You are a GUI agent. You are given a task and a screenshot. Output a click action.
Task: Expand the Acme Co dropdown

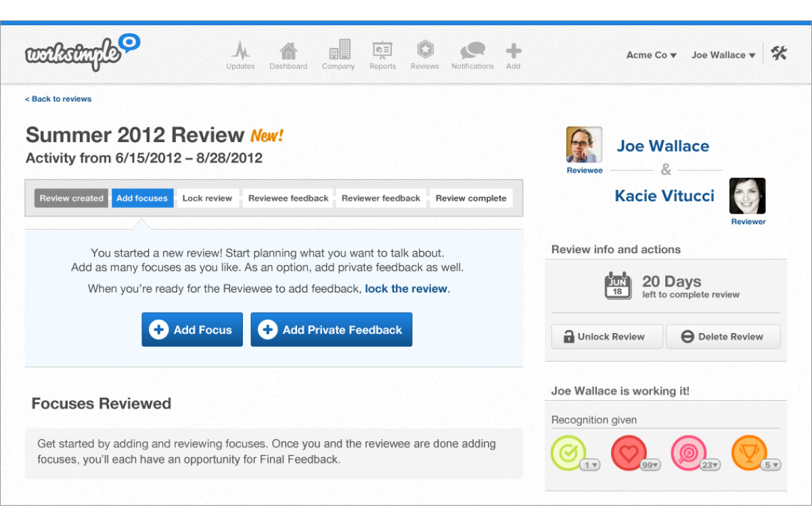click(x=651, y=56)
